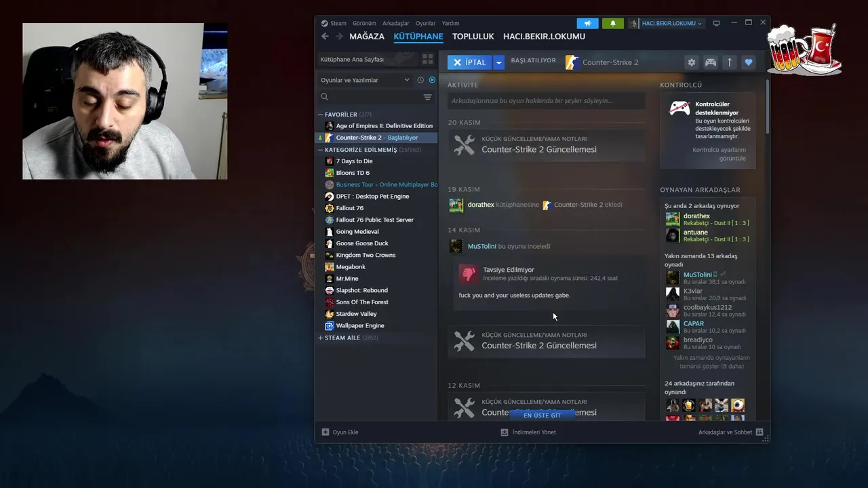Switch to the TOPLULUK tab
Screen dimensions: 868x488
pos(473,37)
